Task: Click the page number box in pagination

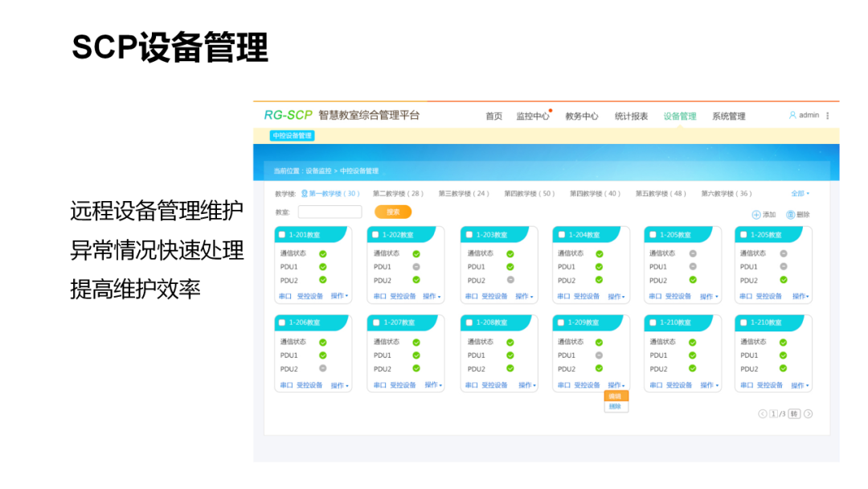Action: 773,413
